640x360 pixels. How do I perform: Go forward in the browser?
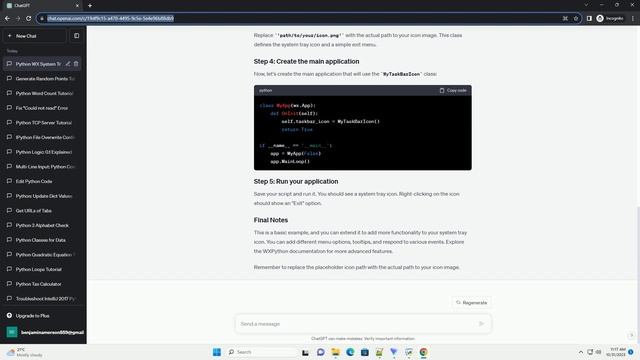tap(18, 18)
